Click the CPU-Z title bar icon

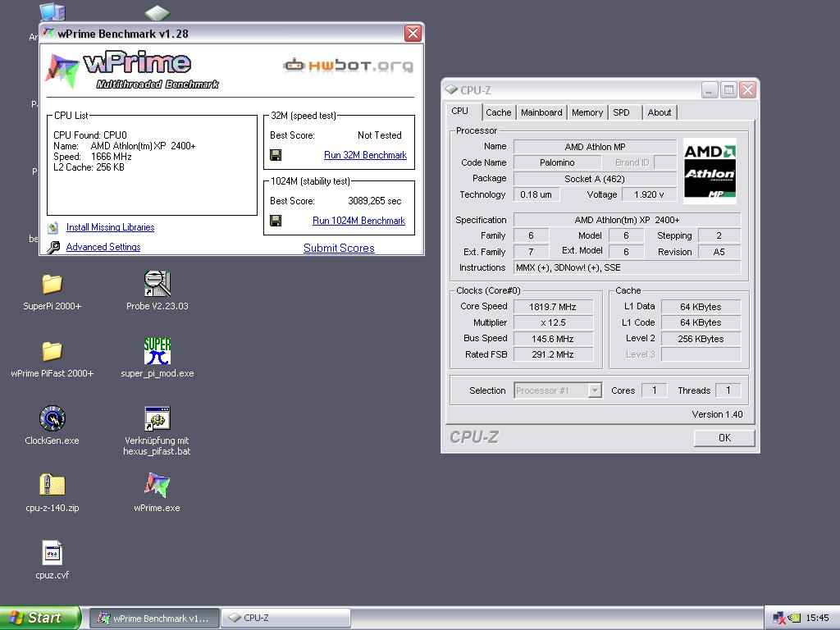click(x=452, y=89)
